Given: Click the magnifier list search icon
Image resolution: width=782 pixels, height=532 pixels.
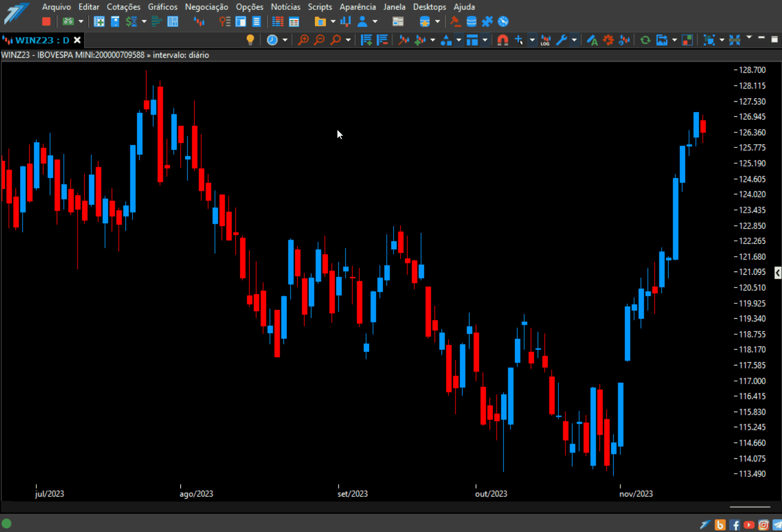Looking at the screenshot, I should (x=225, y=21).
